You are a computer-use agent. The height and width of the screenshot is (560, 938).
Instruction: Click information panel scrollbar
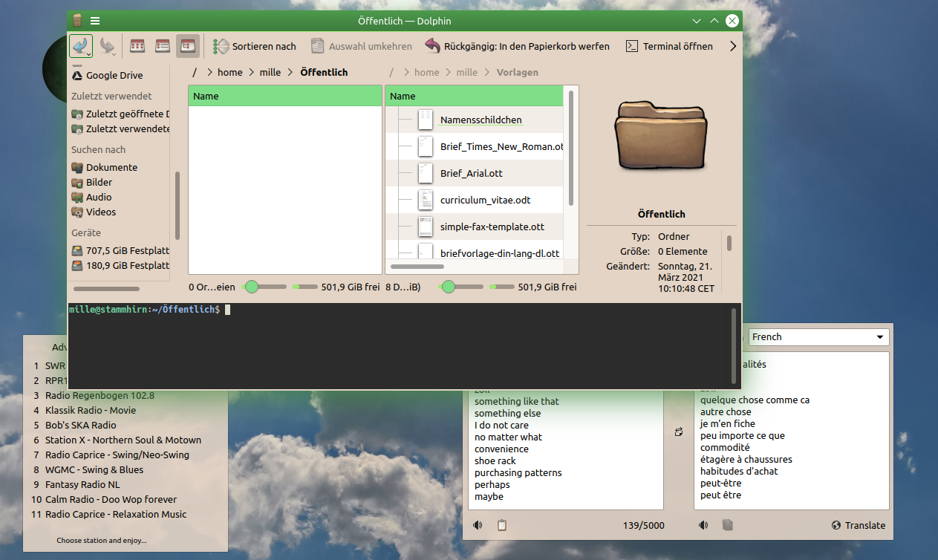tap(729, 244)
